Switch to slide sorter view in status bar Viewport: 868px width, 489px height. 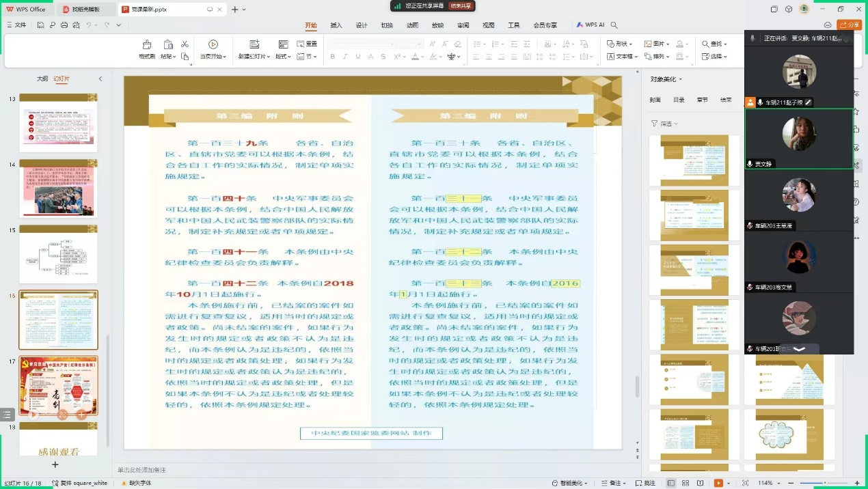point(686,483)
